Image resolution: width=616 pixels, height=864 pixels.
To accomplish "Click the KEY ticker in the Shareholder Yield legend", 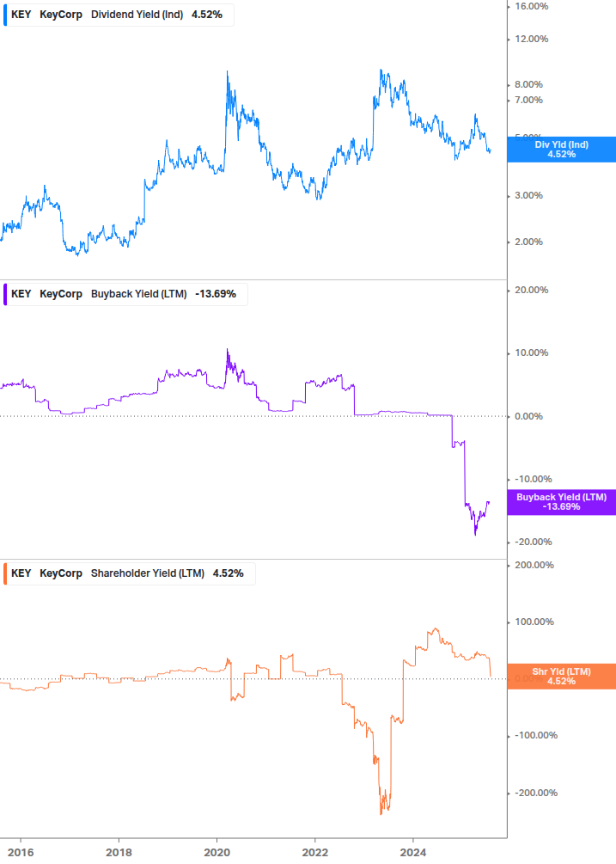I will (21, 573).
